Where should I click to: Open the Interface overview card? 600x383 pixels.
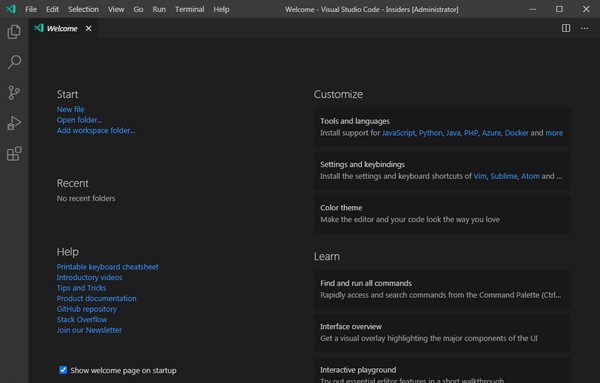coord(442,333)
